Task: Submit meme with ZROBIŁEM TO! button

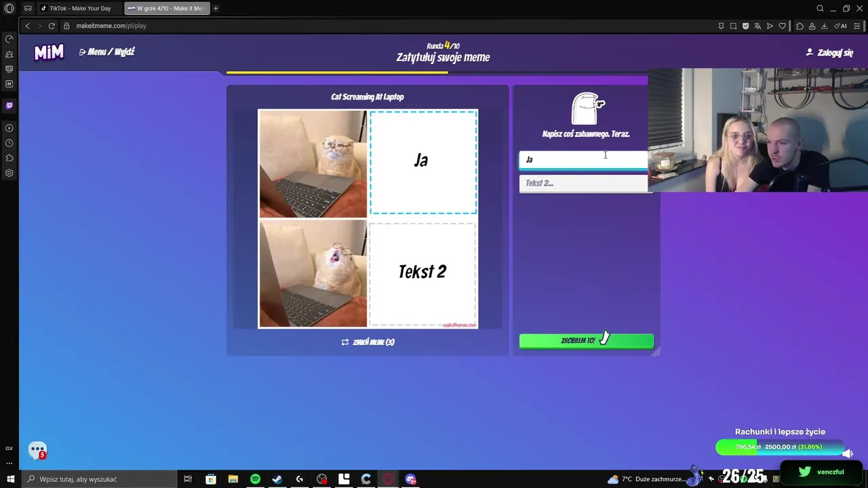Action: 586,341
